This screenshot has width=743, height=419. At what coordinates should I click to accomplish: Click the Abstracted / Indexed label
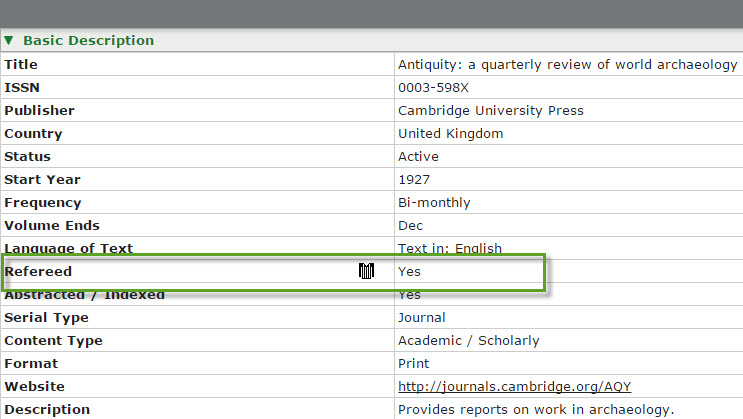tap(84, 295)
